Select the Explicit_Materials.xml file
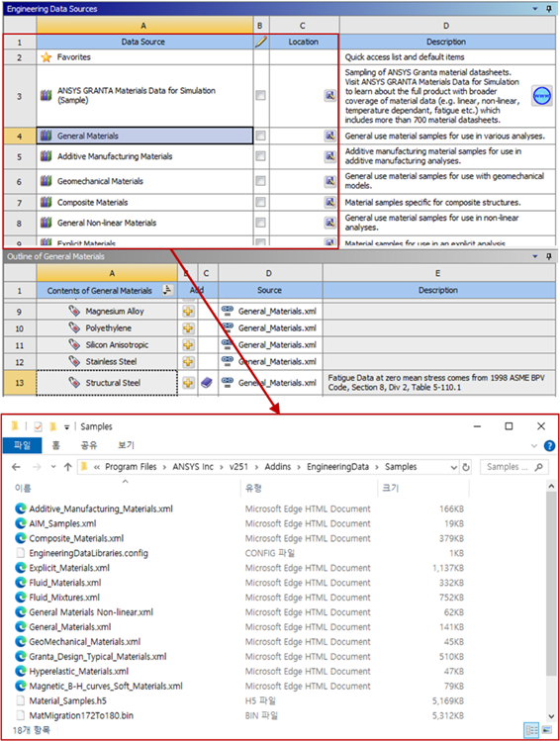The image size is (560, 741). [69, 568]
